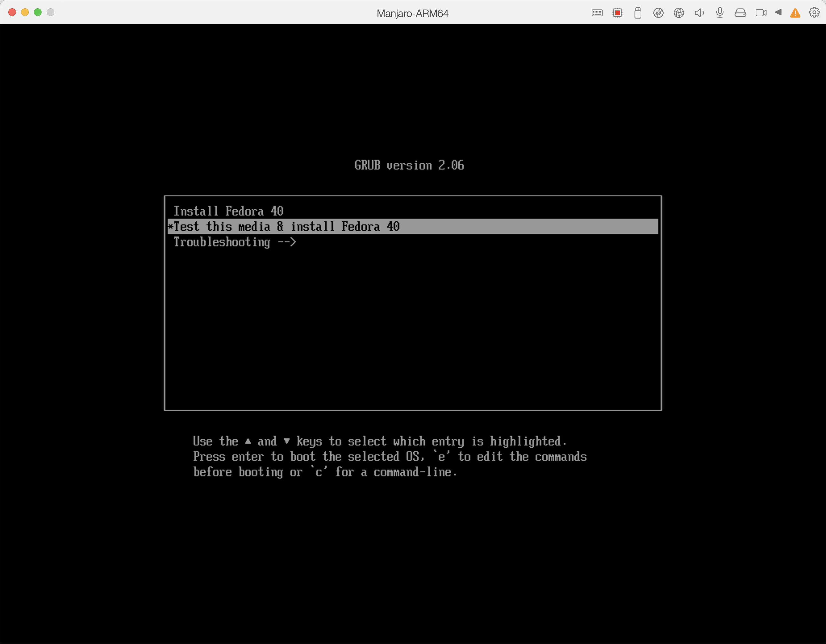This screenshot has width=826, height=644.
Task: Click the gray fourth window control button
Action: coord(50,12)
